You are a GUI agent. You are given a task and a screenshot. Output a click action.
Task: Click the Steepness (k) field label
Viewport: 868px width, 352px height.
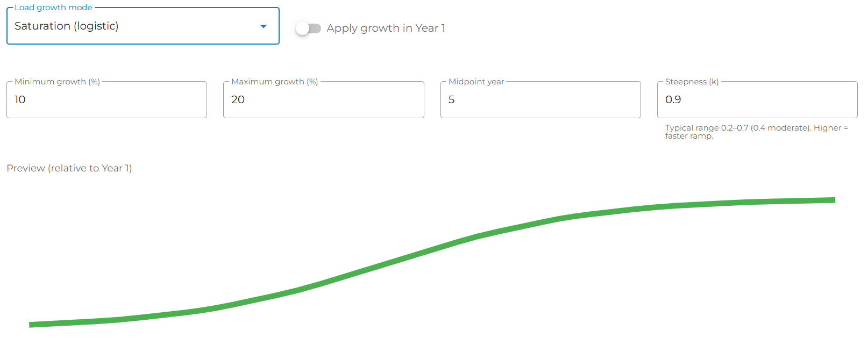692,82
